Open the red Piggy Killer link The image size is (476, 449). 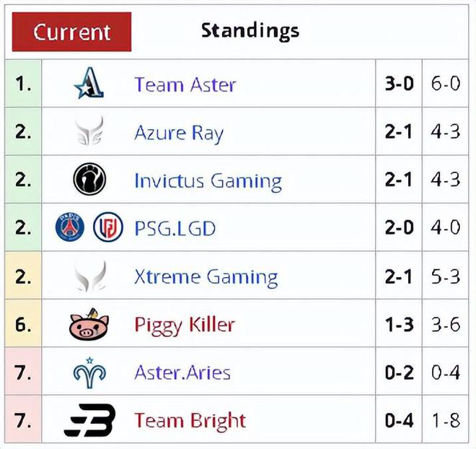click(185, 326)
